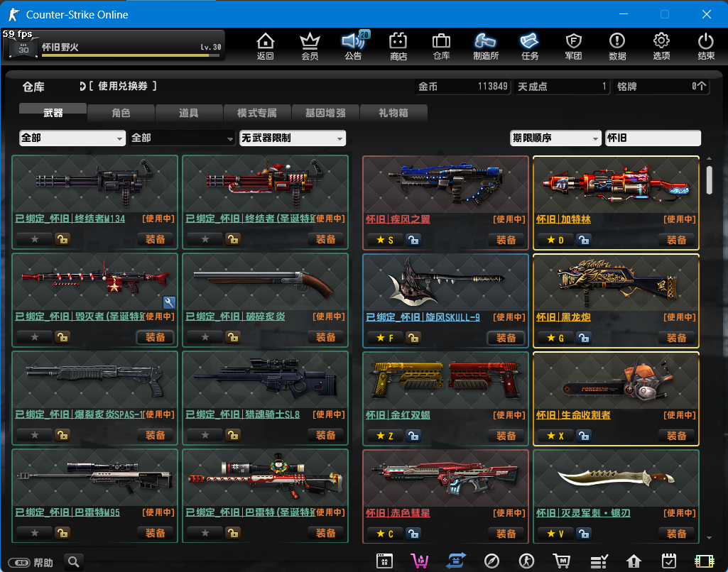Open the 选项 settings gear icon
The height and width of the screenshot is (572, 728).
661,46
